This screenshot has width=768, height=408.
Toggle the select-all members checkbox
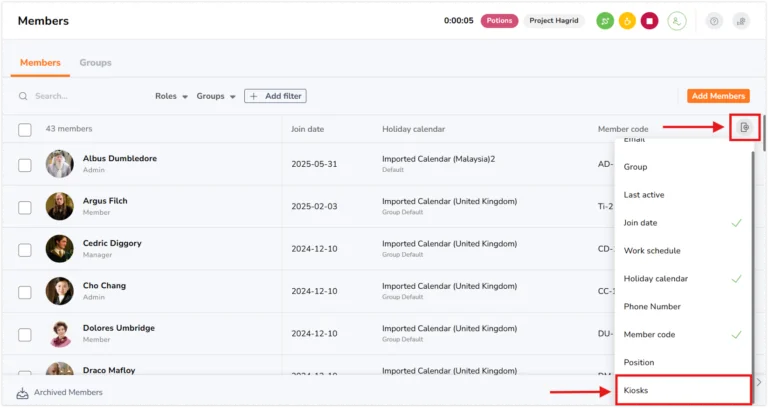click(x=25, y=130)
